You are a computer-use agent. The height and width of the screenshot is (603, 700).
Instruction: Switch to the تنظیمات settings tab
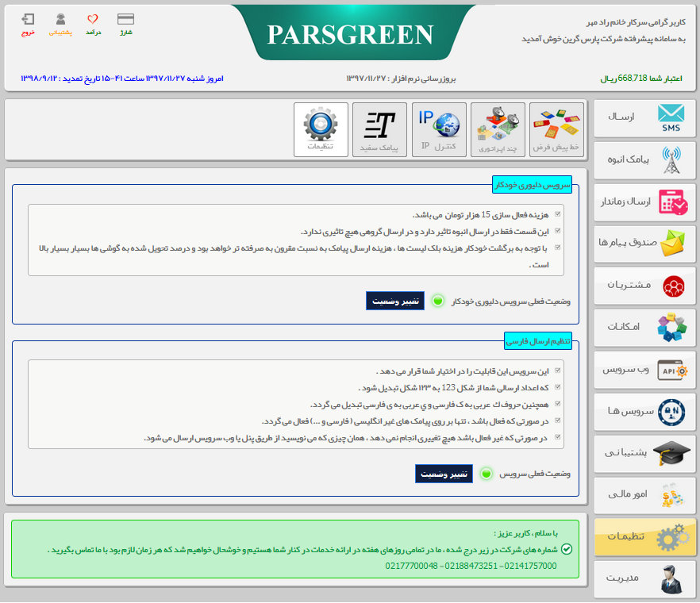[x=644, y=536]
